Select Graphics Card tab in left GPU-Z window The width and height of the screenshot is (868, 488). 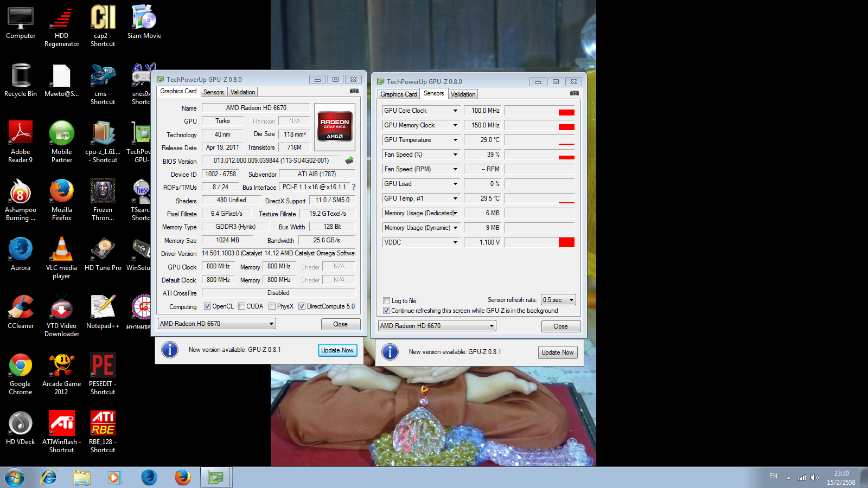pos(178,91)
